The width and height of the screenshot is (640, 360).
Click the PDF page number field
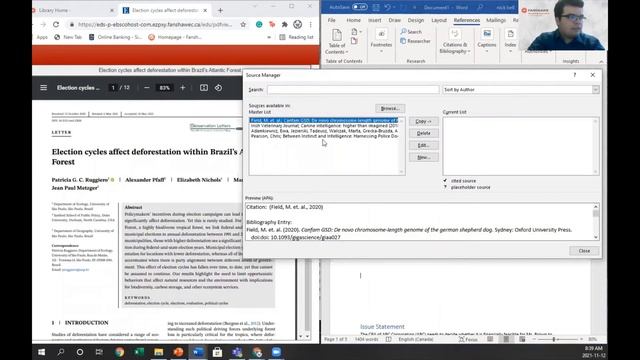point(113,88)
